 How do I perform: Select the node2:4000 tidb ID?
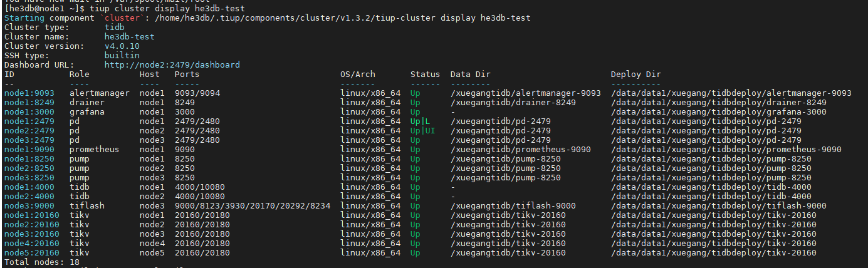(29, 197)
